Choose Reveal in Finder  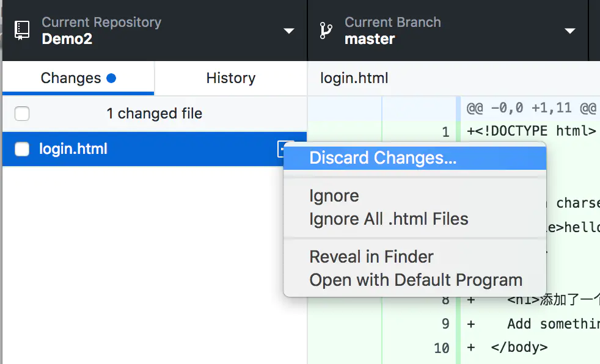[371, 257]
